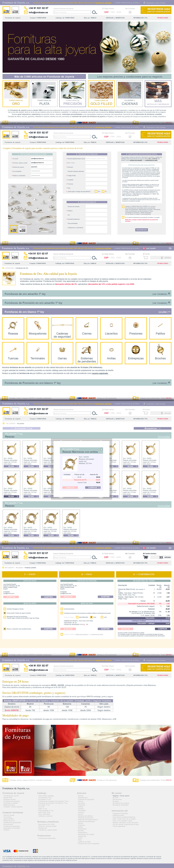The height and width of the screenshot is (868, 174).
Task: Open PROMOCIONES menu on Entregas en 24 horas page
Action: click(x=163, y=675)
